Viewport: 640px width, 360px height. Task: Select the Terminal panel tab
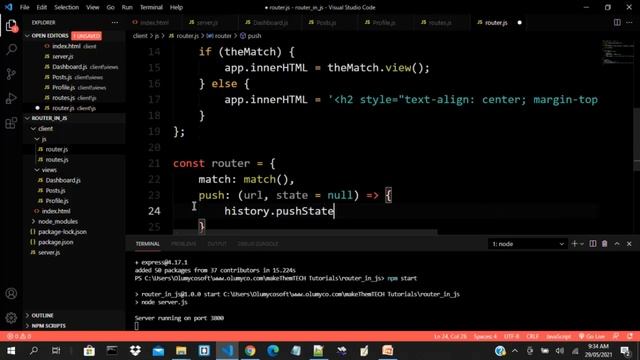148,244
